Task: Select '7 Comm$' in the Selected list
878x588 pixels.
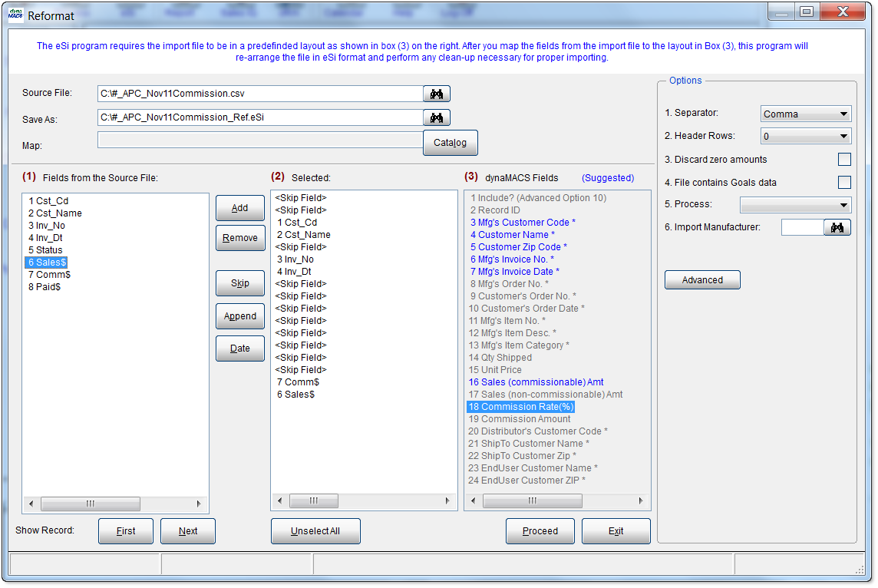Action: click(x=298, y=382)
